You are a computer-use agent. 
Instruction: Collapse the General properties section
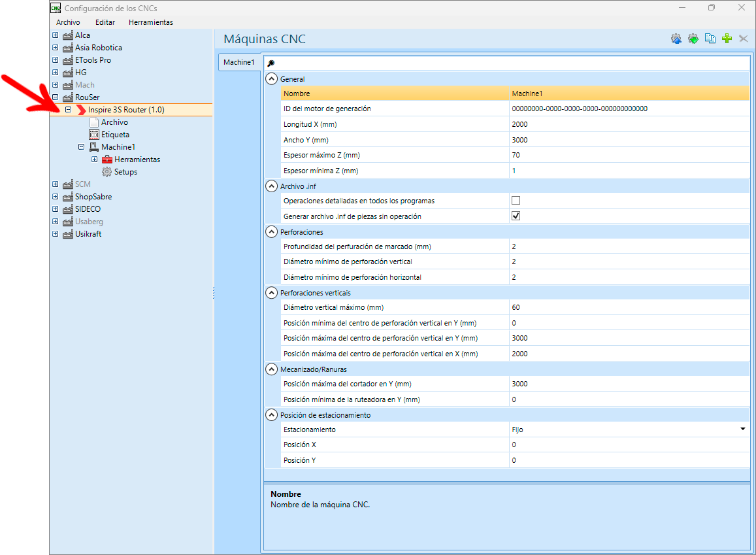click(x=272, y=79)
